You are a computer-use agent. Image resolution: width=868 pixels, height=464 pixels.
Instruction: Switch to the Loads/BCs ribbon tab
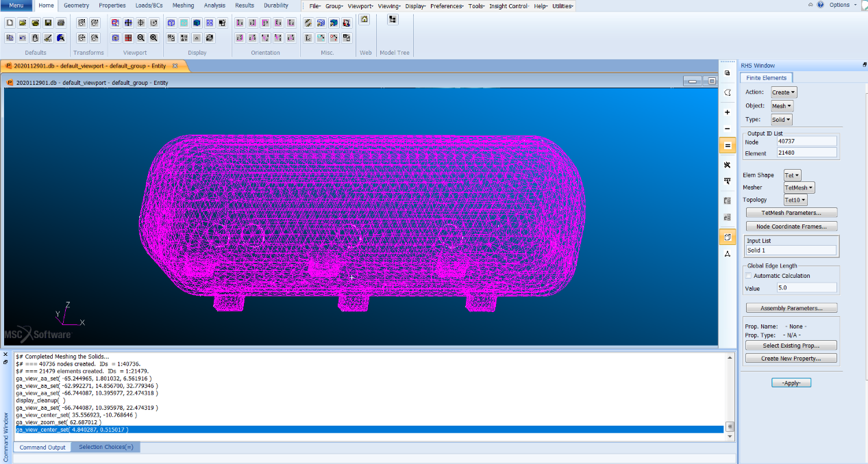(x=149, y=5)
